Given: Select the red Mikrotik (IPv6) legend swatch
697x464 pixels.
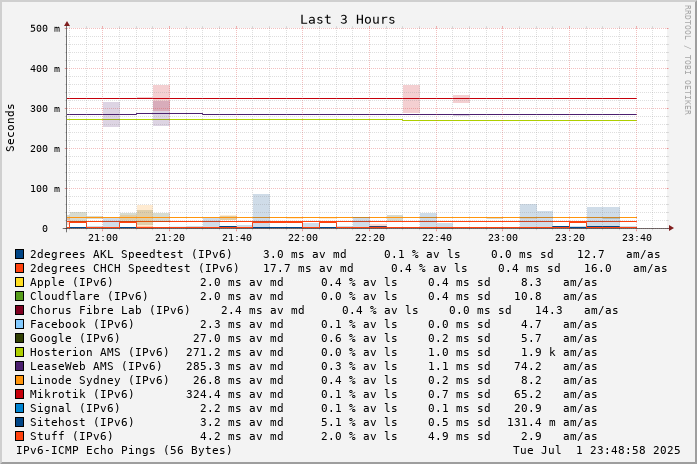Looking at the screenshot, I should 19,394.
